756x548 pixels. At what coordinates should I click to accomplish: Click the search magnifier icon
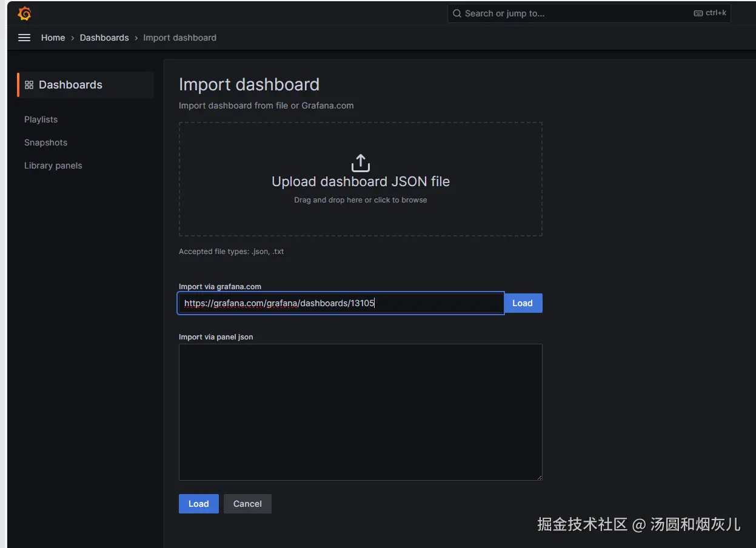pyautogui.click(x=457, y=13)
